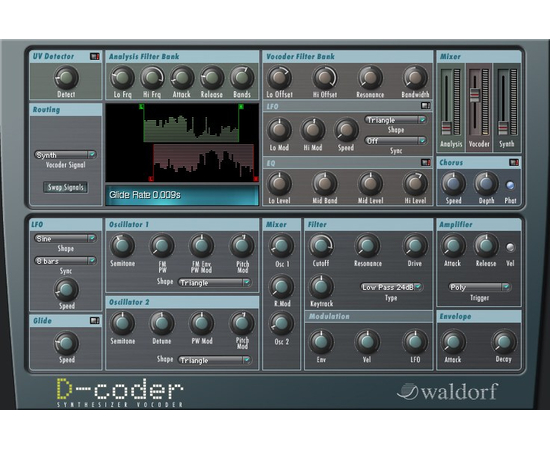Screen dimensions: 550x450
Task: Click the Bandwidth knob
Action: click(415, 78)
